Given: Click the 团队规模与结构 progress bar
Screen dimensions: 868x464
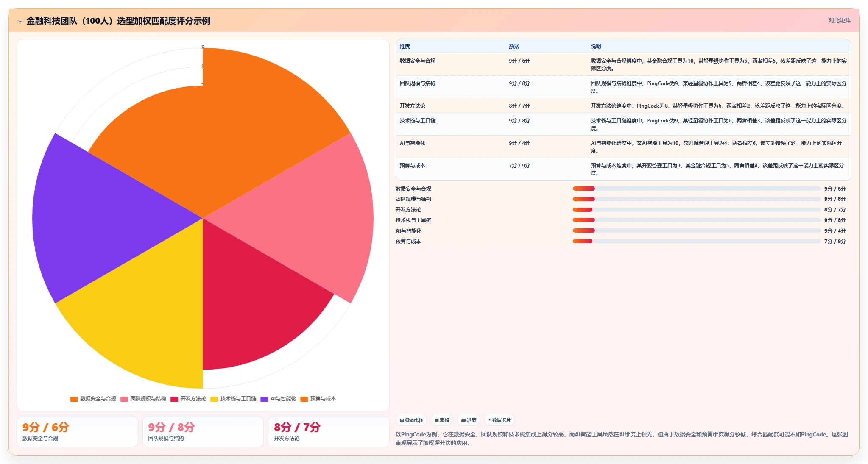Looking at the screenshot, I should point(697,199).
